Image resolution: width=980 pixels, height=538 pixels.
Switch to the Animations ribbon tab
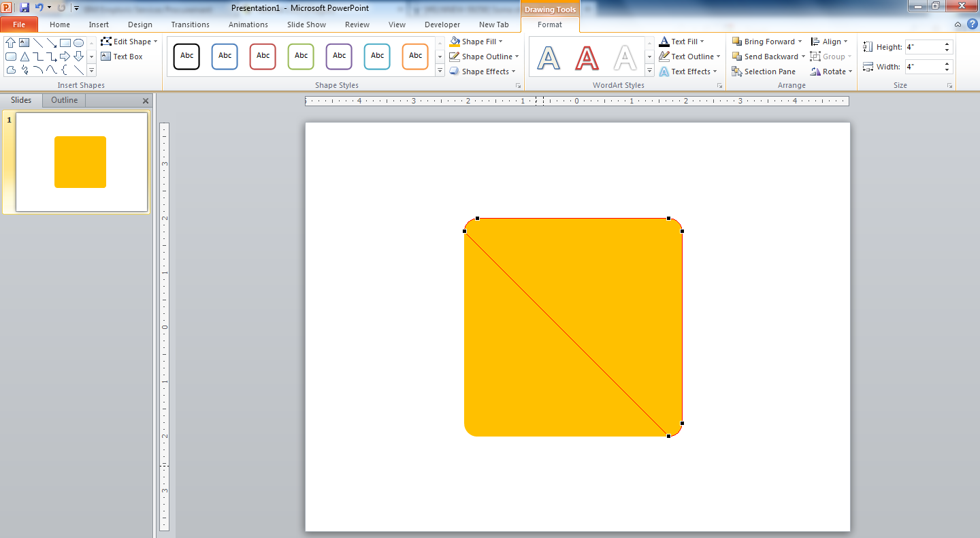coord(248,25)
